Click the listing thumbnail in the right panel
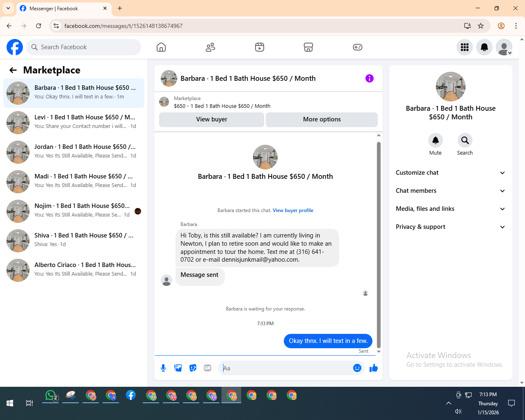Screen dimensions: 525x420 pyautogui.click(x=450, y=87)
